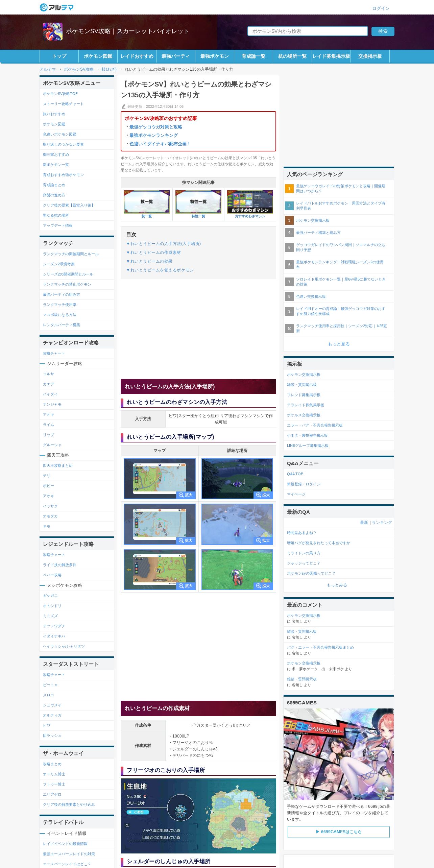The image size is (434, 868).
Task: Open the 杭の場所一覧 nav tab
Action: [292, 56]
